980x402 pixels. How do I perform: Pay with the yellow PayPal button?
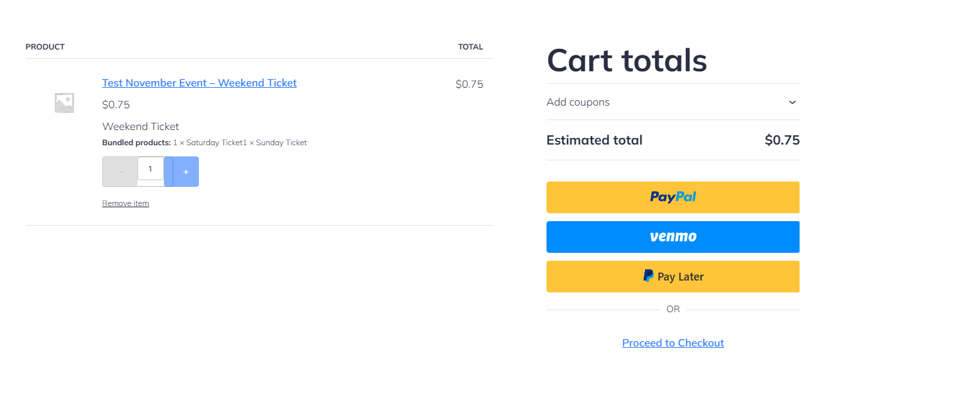pos(673,197)
